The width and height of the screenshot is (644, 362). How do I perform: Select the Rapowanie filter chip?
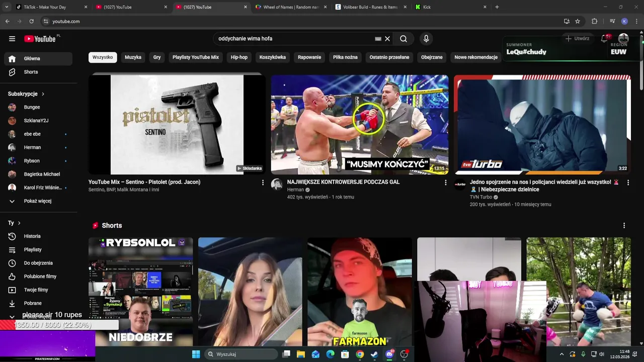click(309, 57)
